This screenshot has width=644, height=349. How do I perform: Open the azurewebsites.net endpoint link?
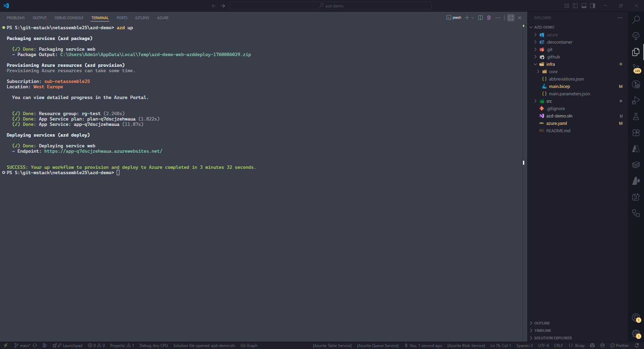pos(103,151)
